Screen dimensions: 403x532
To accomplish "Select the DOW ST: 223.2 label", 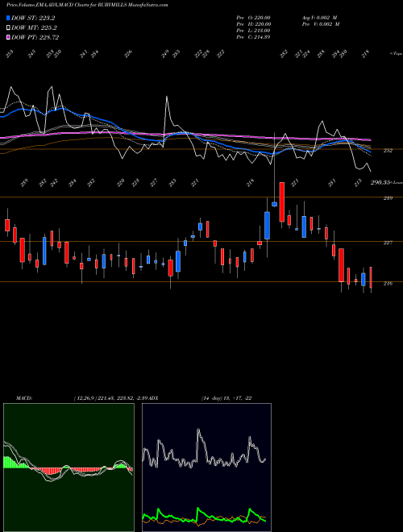I will tap(33, 18).
